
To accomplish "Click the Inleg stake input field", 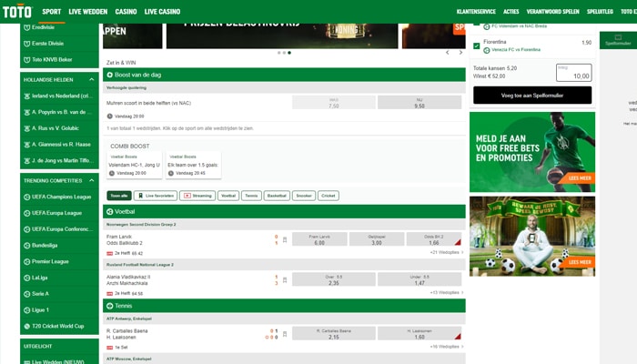I will point(573,73).
